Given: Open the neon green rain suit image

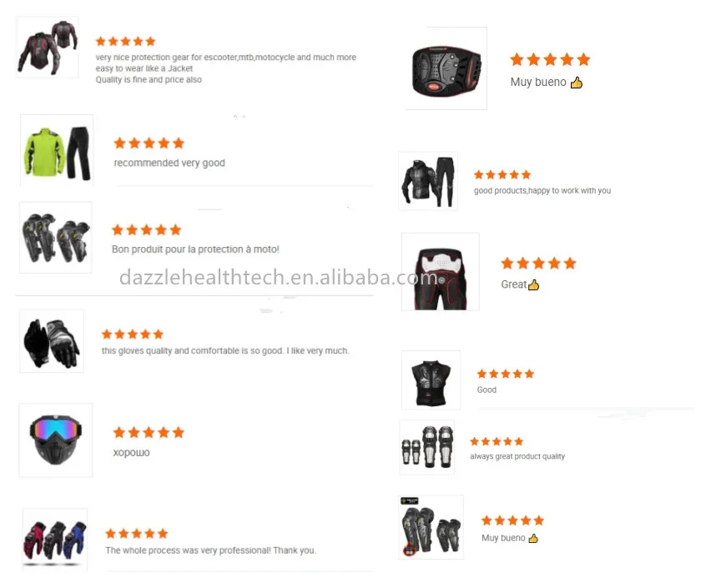Looking at the screenshot, I should (57, 150).
